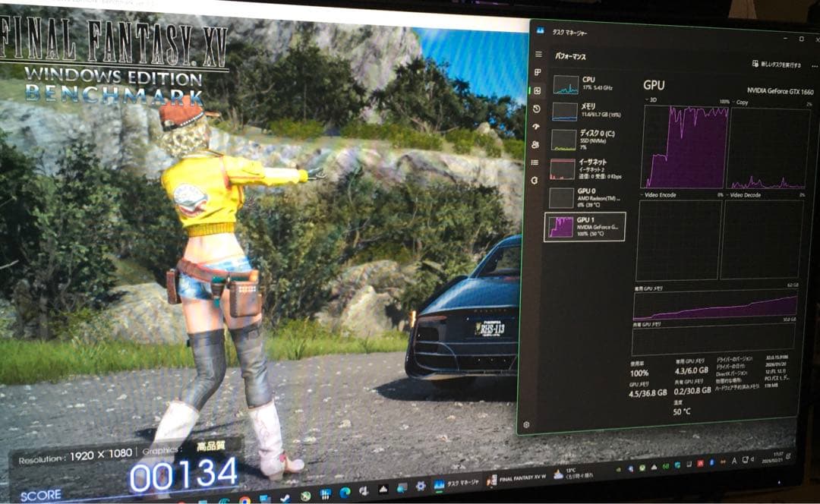Open Task Manager settings gear at sidebar bottom
The width and height of the screenshot is (820, 504).
(x=527, y=424)
